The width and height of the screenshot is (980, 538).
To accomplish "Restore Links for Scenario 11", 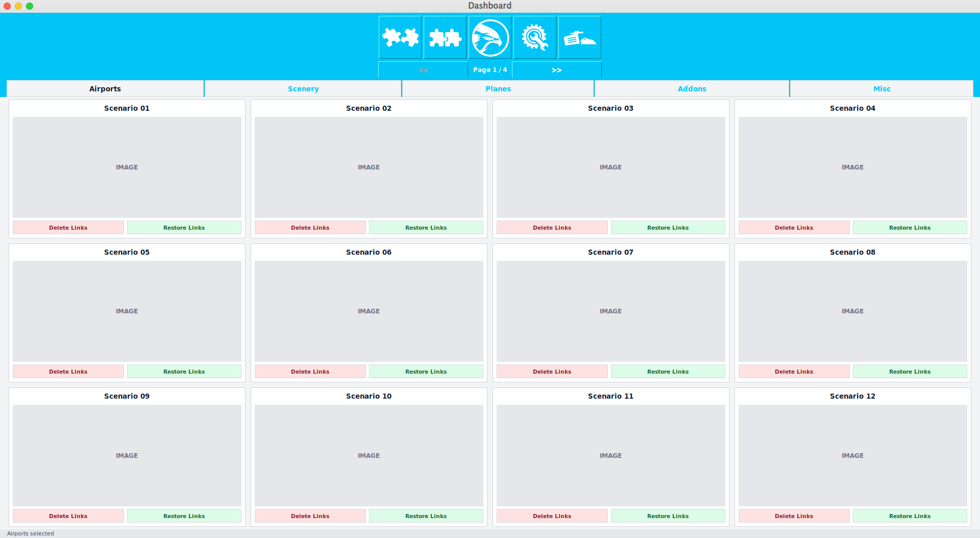I will coord(668,516).
